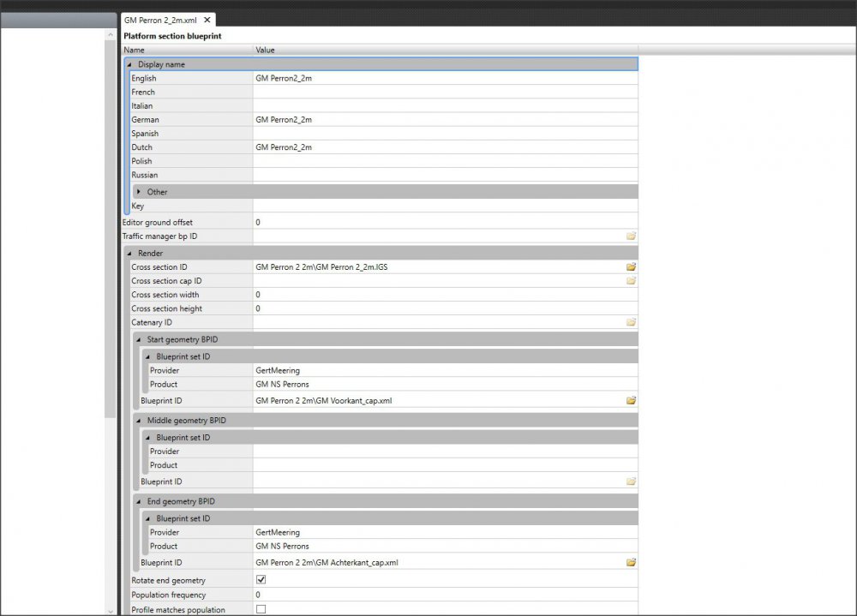The height and width of the screenshot is (616, 857).
Task: Edit the Editor ground offset value
Action: click(444, 222)
